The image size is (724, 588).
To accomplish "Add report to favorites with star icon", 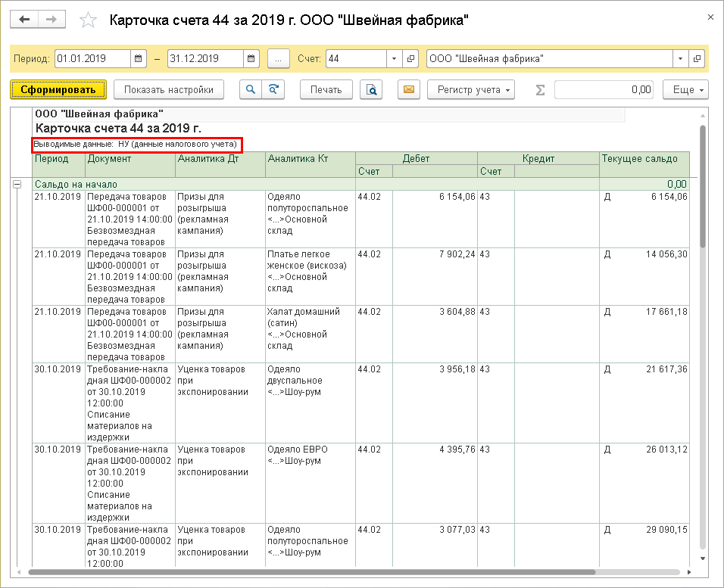I will click(x=89, y=20).
